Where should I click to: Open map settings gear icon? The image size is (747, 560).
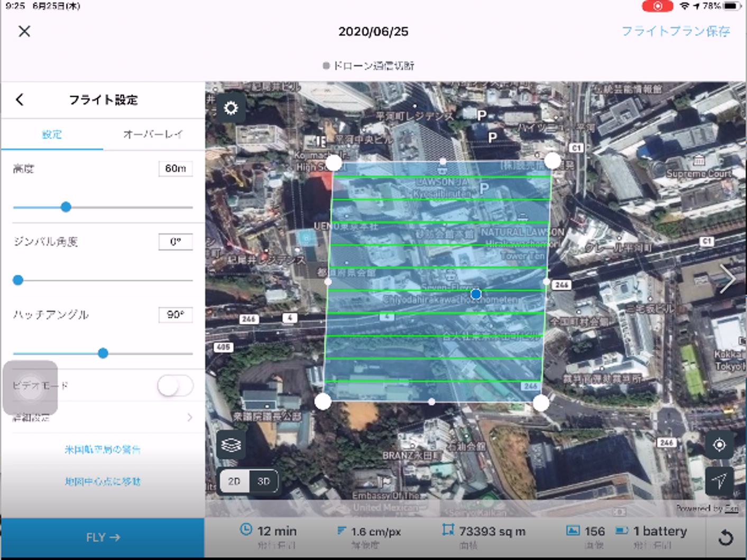point(231,108)
